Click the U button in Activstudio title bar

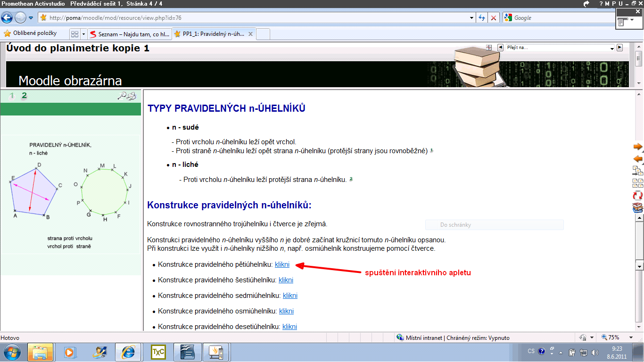[620, 3]
